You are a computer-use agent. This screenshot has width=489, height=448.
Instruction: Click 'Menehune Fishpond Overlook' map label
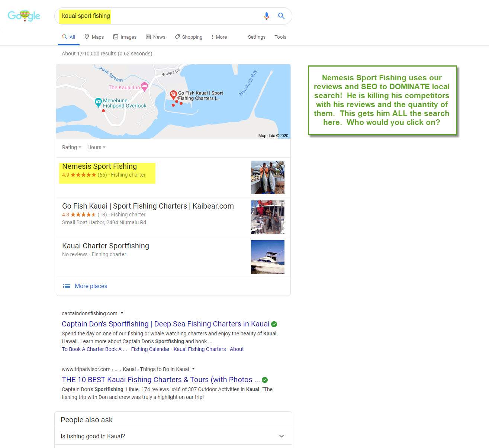pos(125,103)
